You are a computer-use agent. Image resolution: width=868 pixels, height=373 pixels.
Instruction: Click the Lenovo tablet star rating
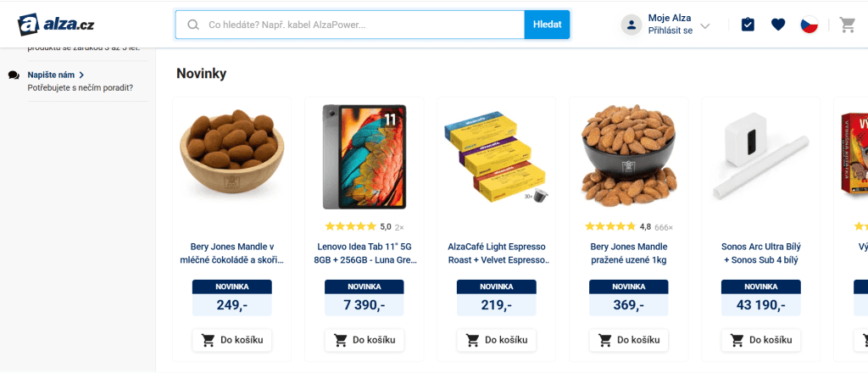(350, 226)
